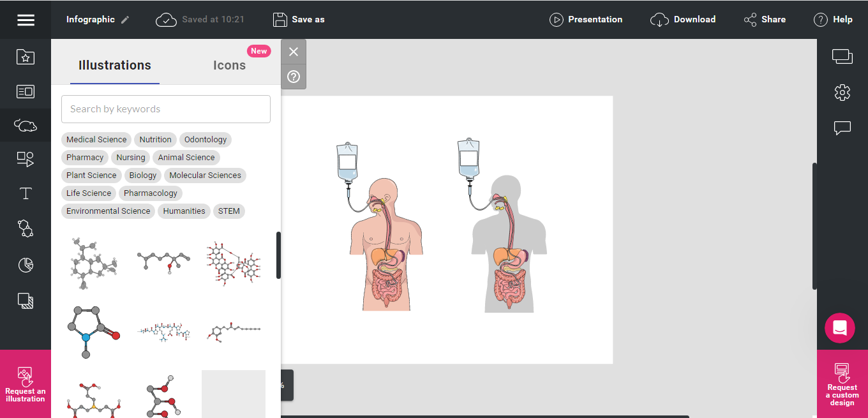Image resolution: width=868 pixels, height=418 pixels.
Task: Toggle the STEM category filter
Action: tap(228, 211)
